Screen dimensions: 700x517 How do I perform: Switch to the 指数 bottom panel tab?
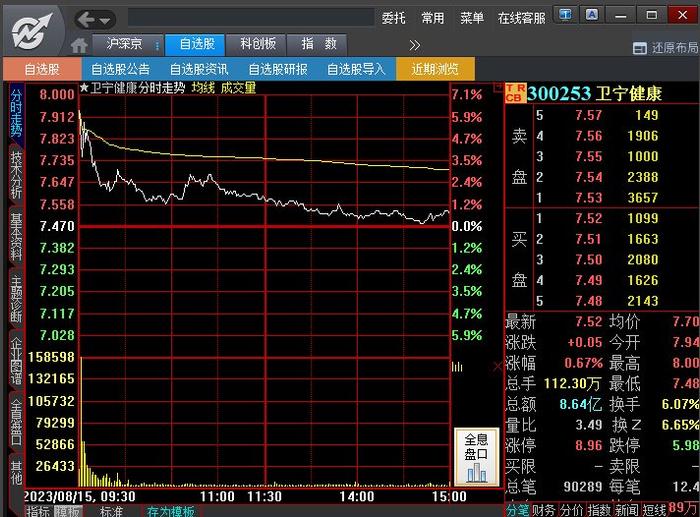[599, 510]
